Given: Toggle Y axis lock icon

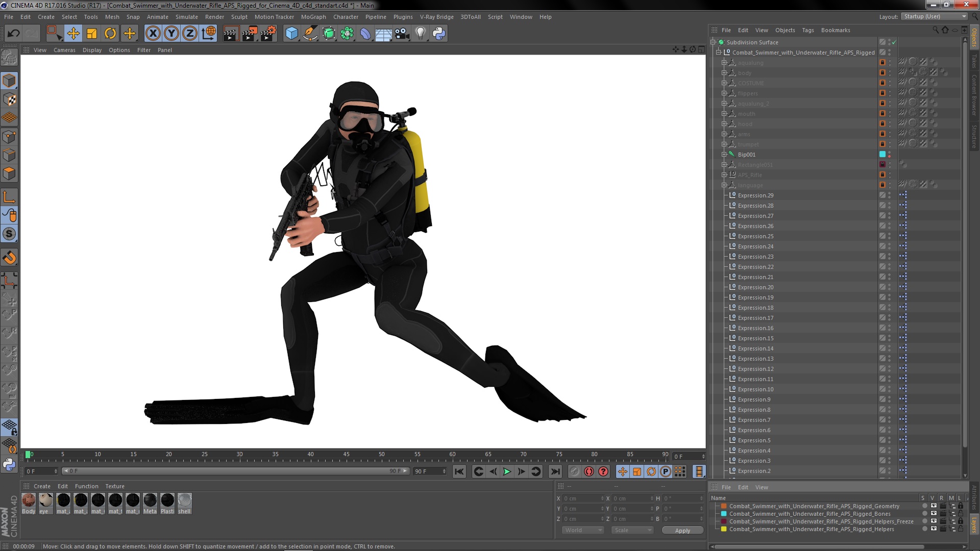Looking at the screenshot, I should point(171,34).
